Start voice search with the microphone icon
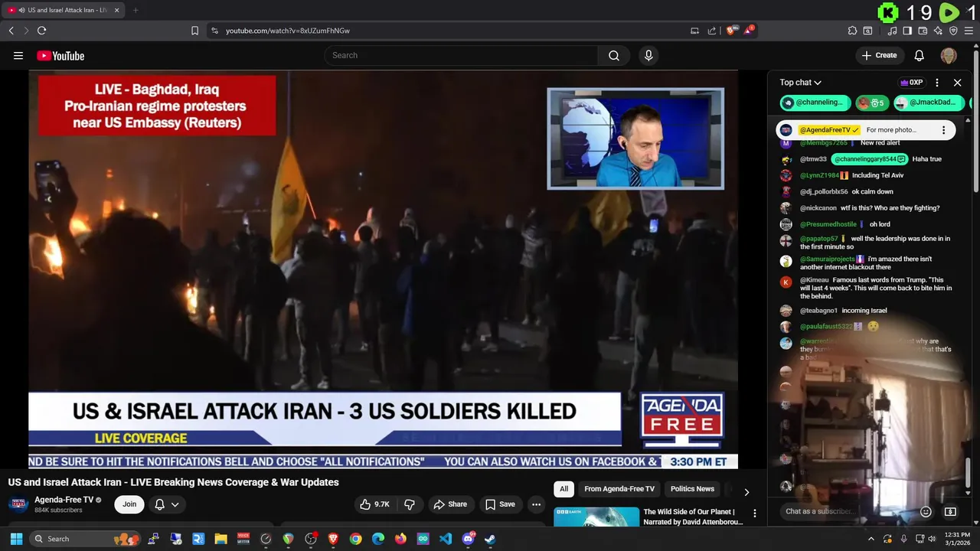Screen dimensions: 980x551 (648, 55)
